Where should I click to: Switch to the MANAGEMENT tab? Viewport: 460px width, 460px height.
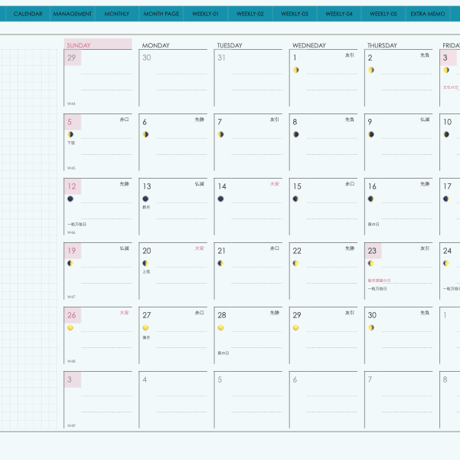tap(72, 14)
